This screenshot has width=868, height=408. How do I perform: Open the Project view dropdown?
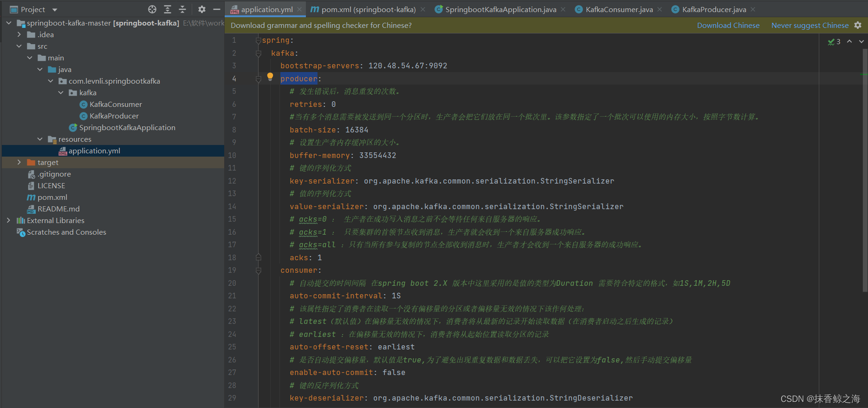tap(55, 10)
